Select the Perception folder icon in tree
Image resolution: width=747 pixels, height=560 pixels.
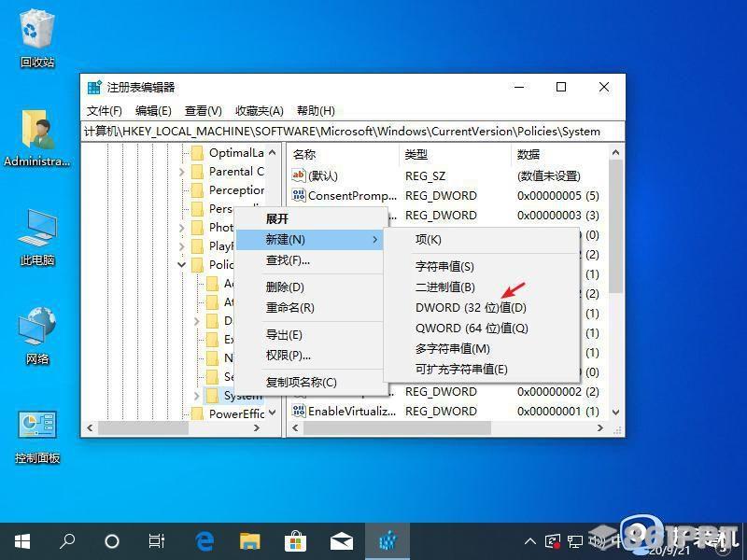(197, 190)
